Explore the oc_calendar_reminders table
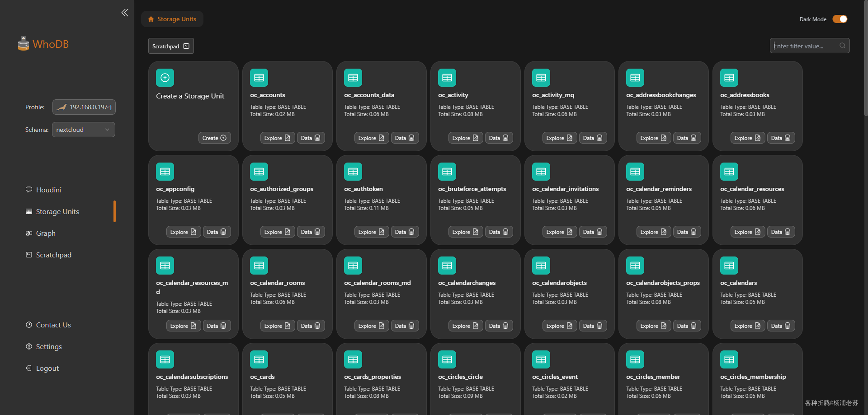The height and width of the screenshot is (415, 868). 654,232
